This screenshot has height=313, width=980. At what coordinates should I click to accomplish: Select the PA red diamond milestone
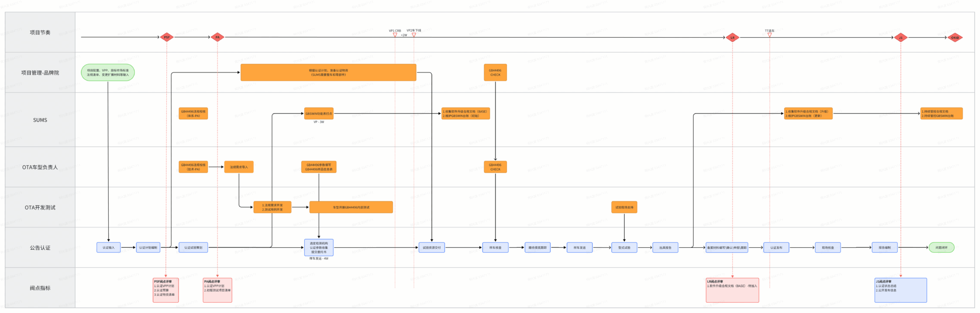pos(217,37)
